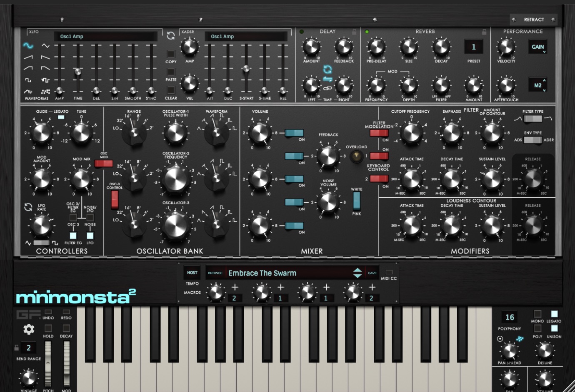Click the GF logo icon
Screen dimensions: 575x392
28,315
